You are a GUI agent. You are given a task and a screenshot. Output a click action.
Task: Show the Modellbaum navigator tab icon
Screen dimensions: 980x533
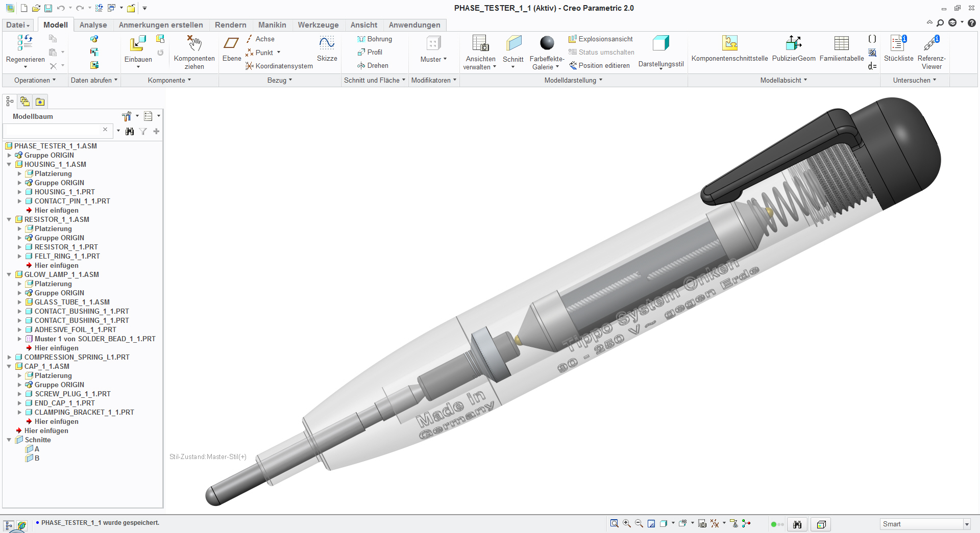point(10,101)
